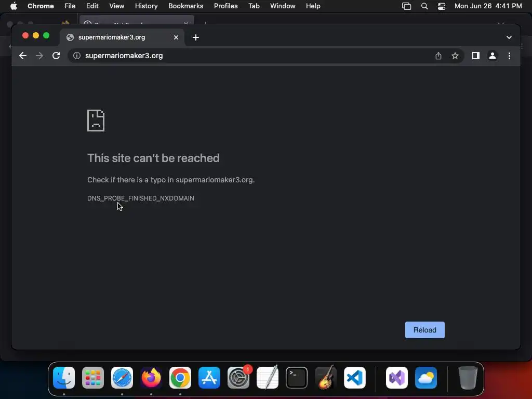Image resolution: width=532 pixels, height=399 pixels.
Task: Launch Firefox from the Dock
Action: [x=151, y=378]
